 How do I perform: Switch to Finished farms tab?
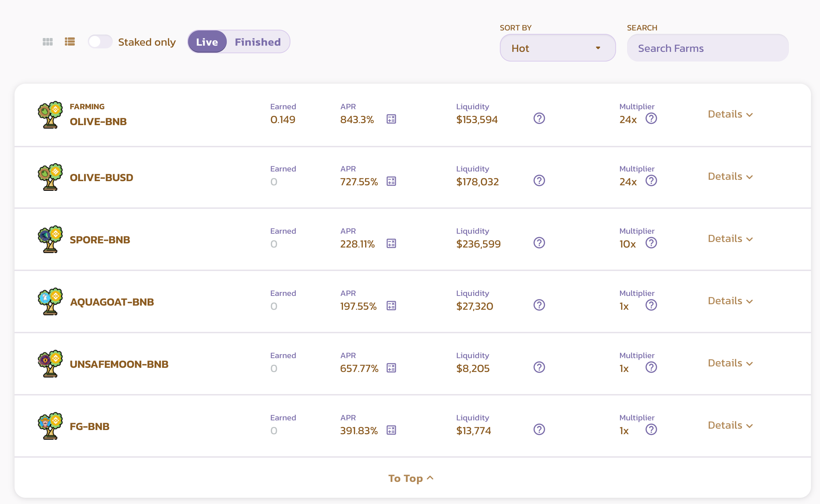(x=258, y=42)
